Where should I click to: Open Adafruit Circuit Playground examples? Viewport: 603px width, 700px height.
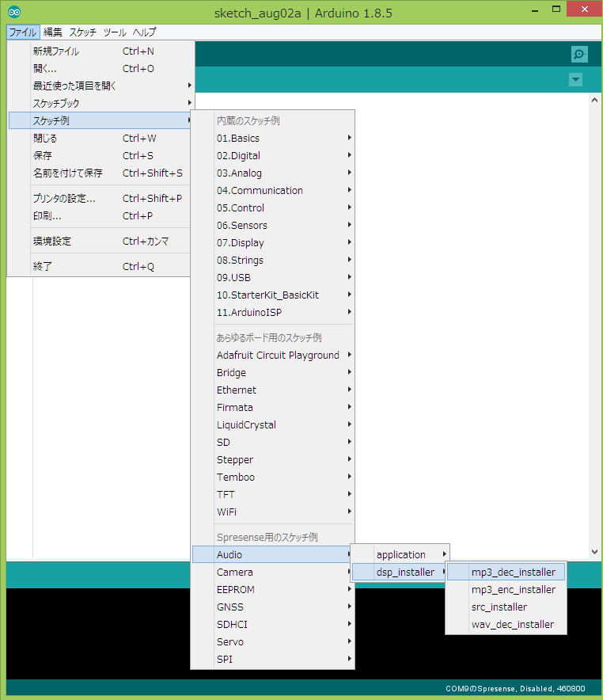pos(273,356)
